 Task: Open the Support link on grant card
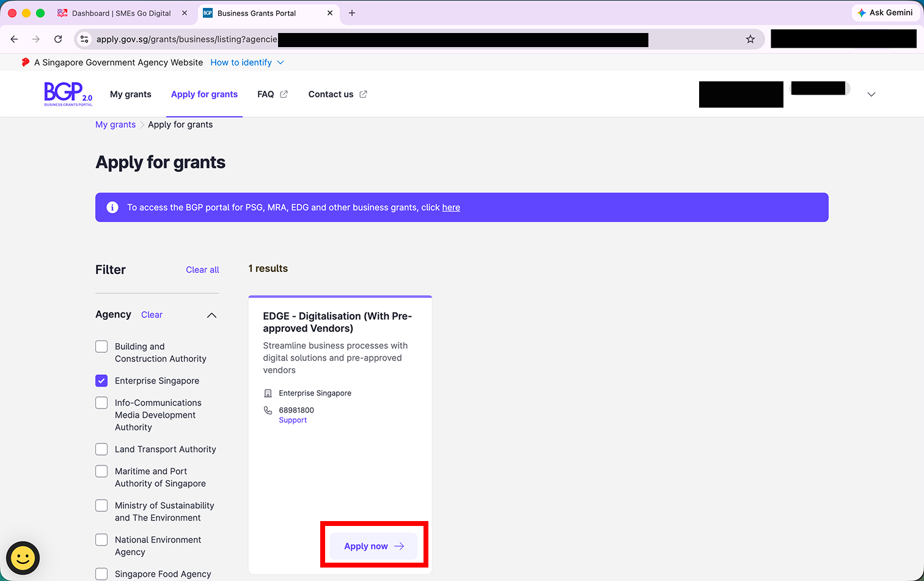[293, 420]
